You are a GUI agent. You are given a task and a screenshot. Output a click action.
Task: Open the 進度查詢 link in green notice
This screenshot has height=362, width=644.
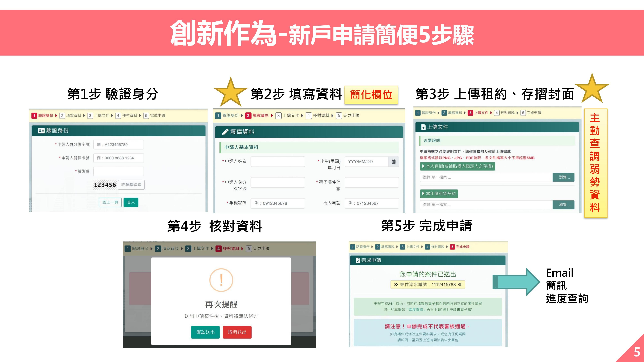(x=416, y=310)
